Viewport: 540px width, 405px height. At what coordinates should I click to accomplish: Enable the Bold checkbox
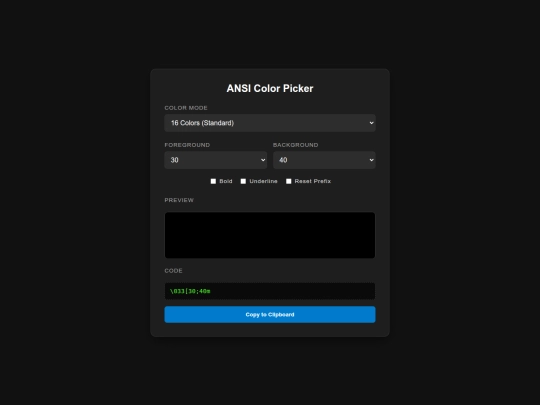coord(213,181)
